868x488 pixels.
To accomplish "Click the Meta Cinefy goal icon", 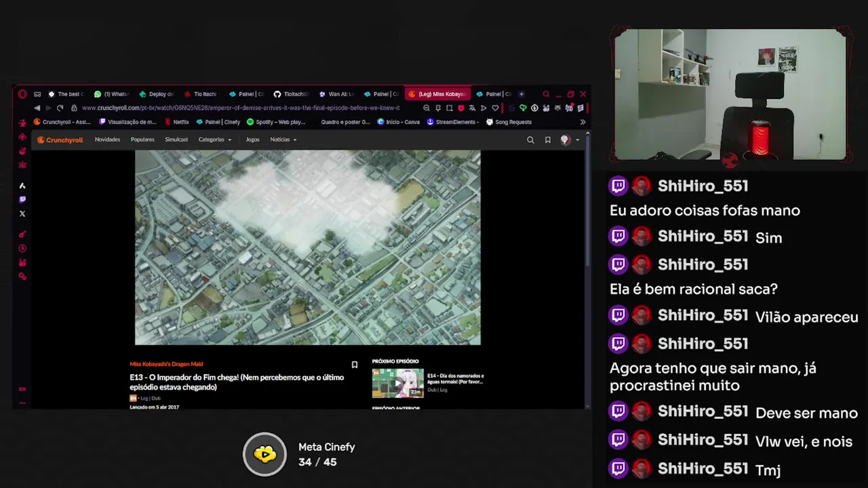I will click(x=265, y=454).
